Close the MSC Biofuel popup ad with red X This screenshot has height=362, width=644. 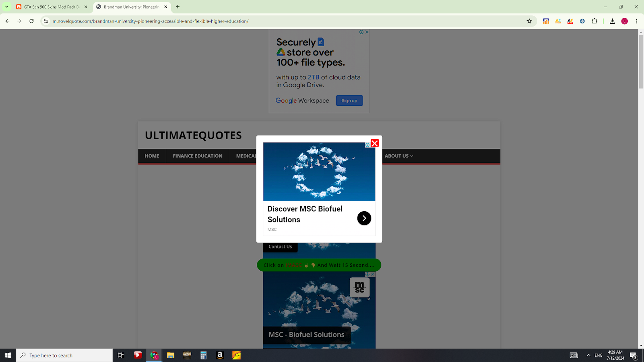(375, 143)
